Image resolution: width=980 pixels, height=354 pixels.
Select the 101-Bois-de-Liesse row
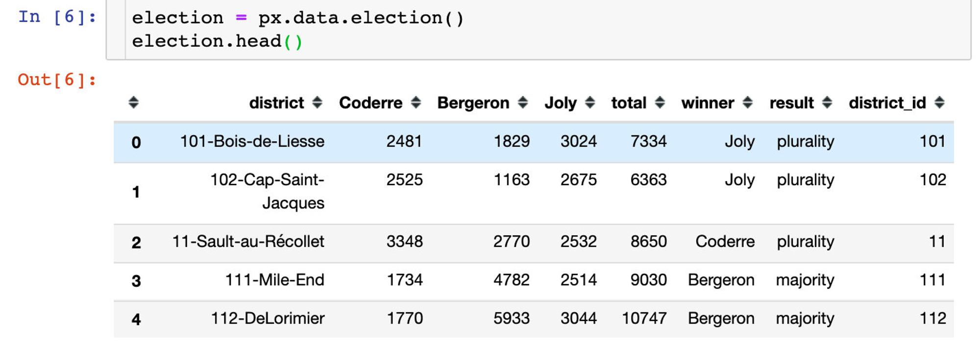[x=534, y=142]
